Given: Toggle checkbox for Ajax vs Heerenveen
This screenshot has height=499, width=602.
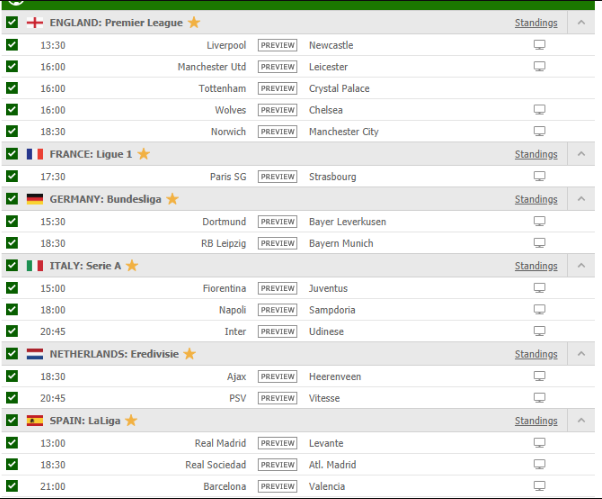Looking at the screenshot, I should coord(12,376).
